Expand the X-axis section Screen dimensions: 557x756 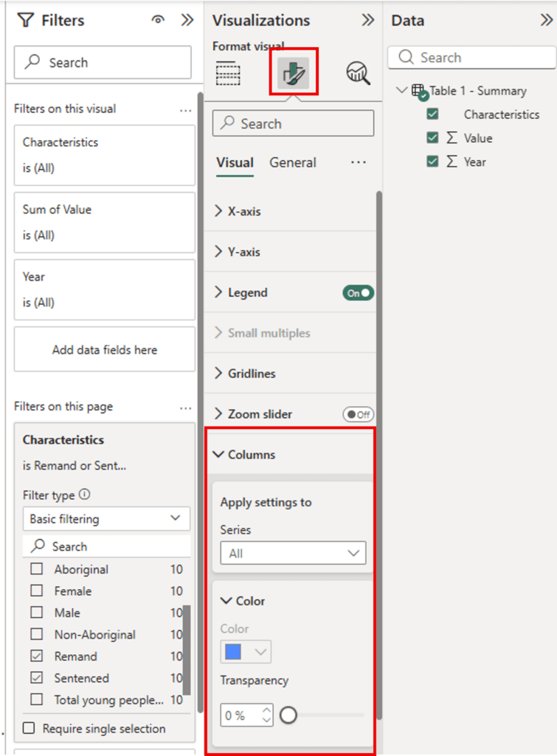pyautogui.click(x=236, y=211)
